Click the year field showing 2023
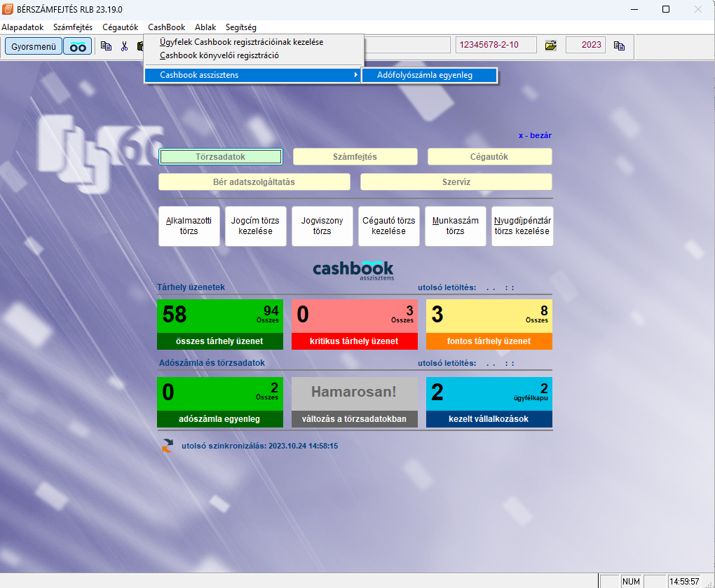 [x=585, y=45]
